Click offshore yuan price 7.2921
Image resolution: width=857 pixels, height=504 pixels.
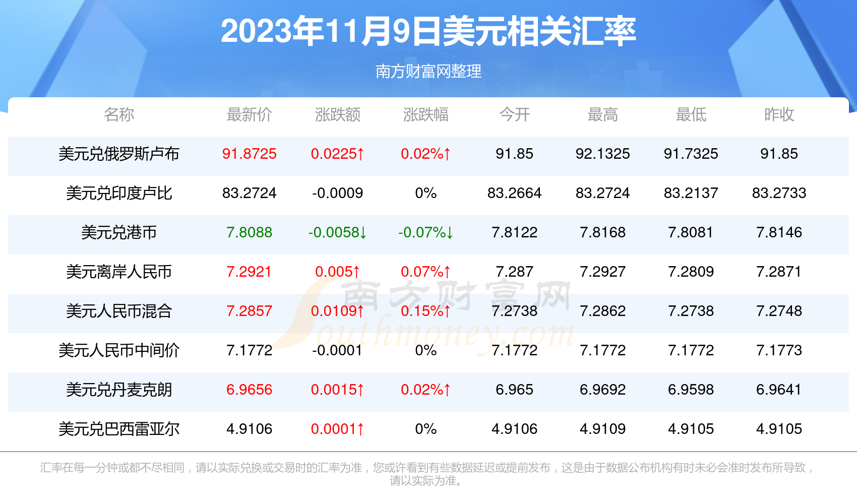pyautogui.click(x=250, y=272)
